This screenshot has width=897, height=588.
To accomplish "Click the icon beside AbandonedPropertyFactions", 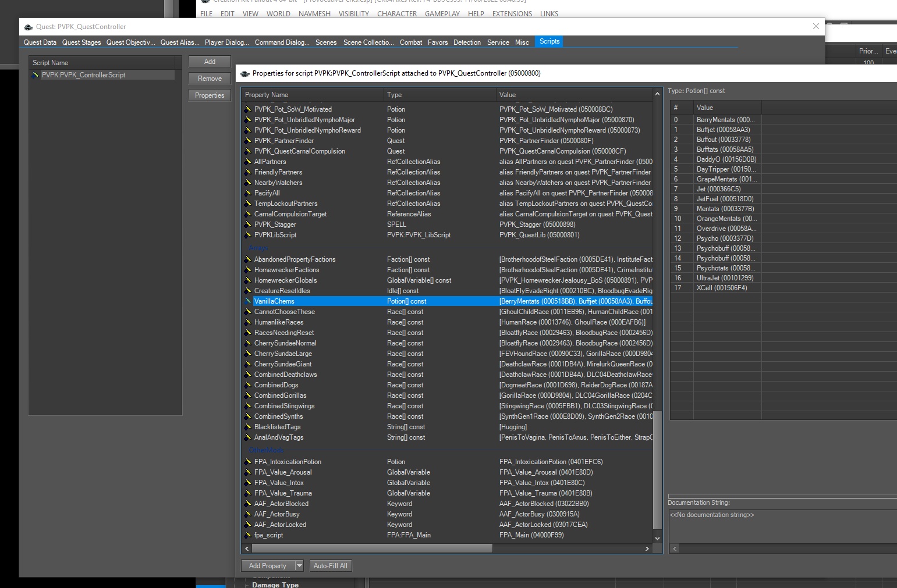I will coord(247,259).
